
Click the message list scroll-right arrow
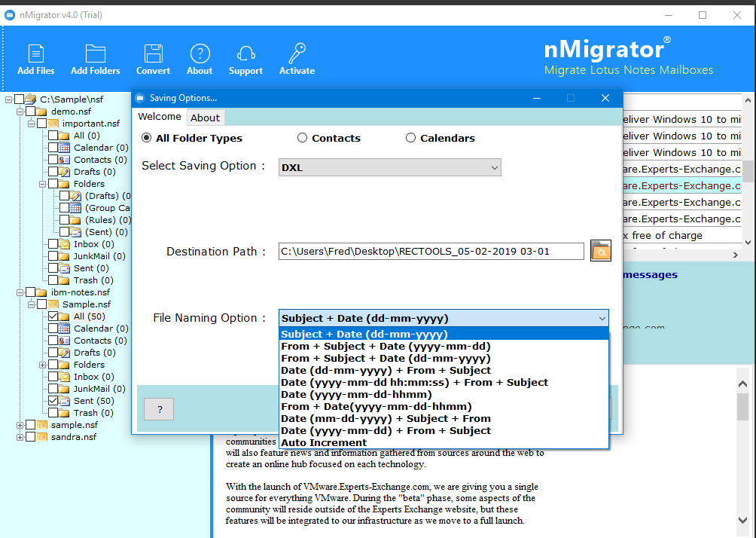tap(735, 255)
